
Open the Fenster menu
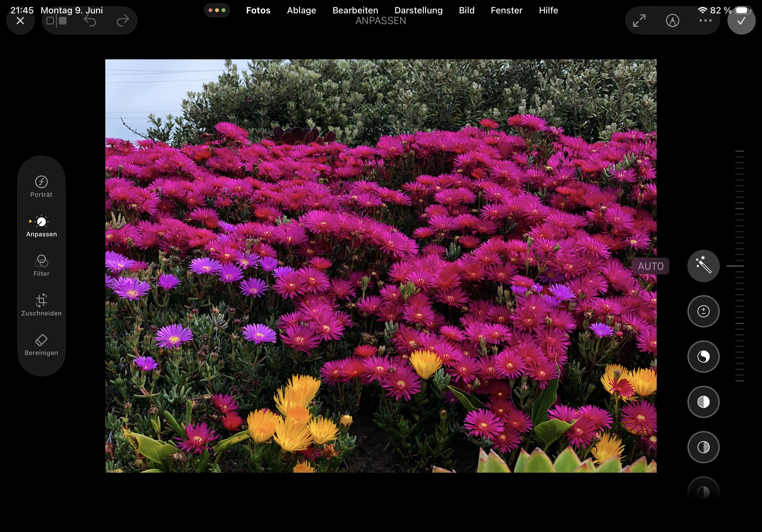click(x=506, y=10)
